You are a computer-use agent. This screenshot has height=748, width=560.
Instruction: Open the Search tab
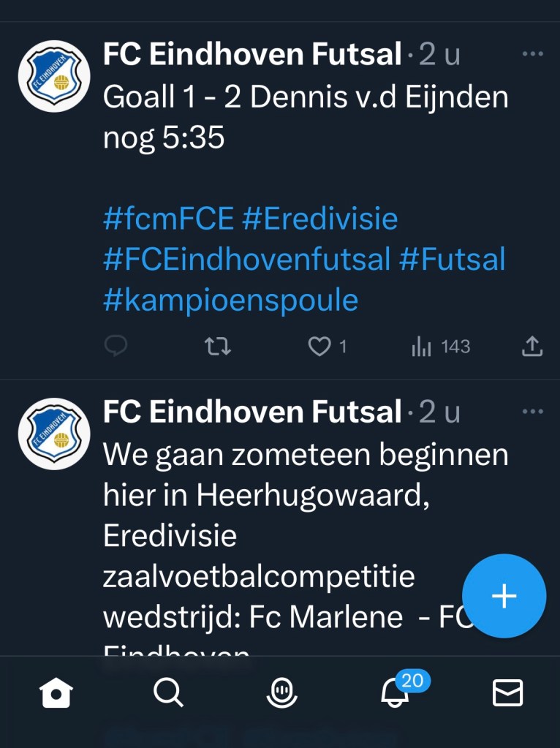pyautogui.click(x=169, y=692)
